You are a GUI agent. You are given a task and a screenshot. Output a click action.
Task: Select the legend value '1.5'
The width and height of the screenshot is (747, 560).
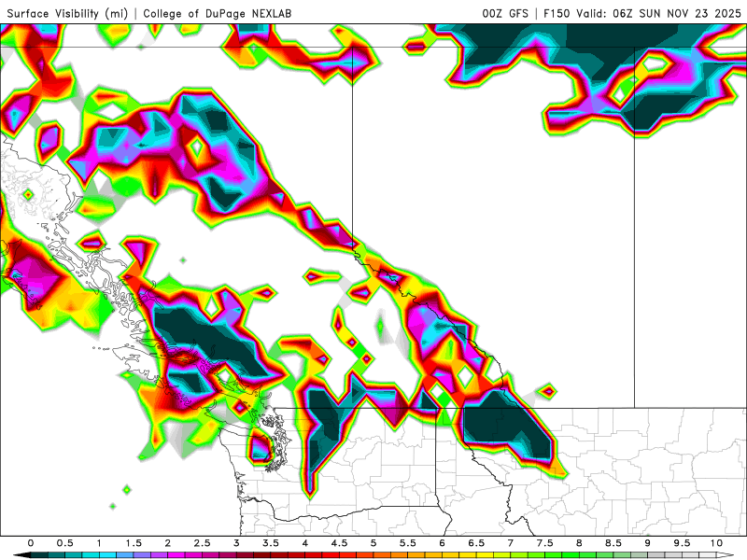pos(134,543)
